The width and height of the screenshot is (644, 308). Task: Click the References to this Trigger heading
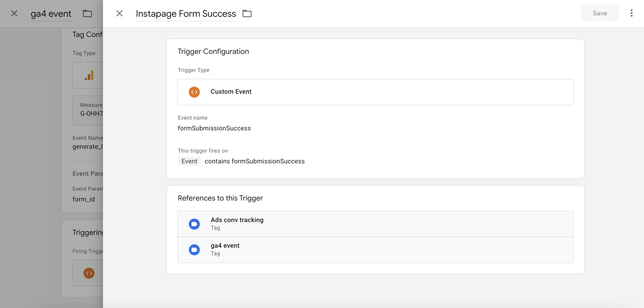pos(220,198)
